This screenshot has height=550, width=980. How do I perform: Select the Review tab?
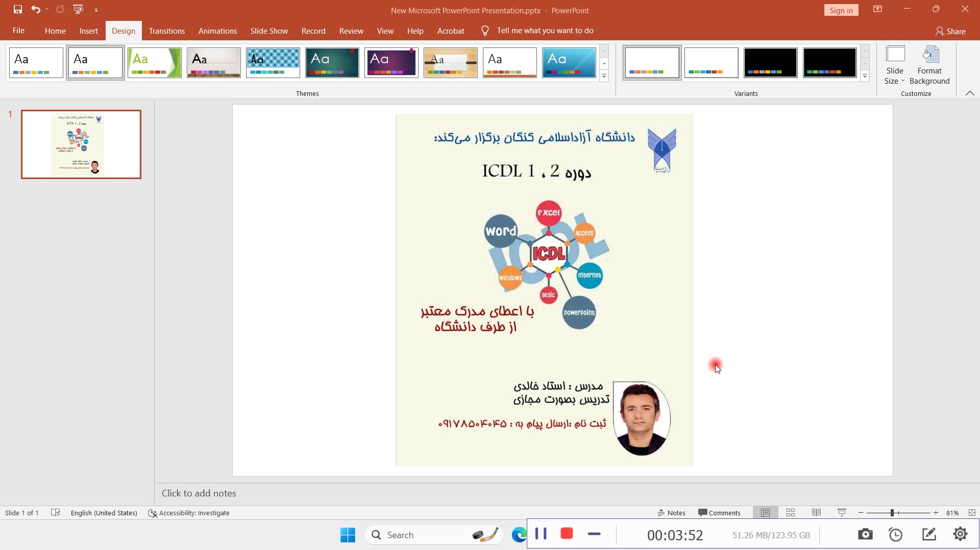(x=351, y=31)
